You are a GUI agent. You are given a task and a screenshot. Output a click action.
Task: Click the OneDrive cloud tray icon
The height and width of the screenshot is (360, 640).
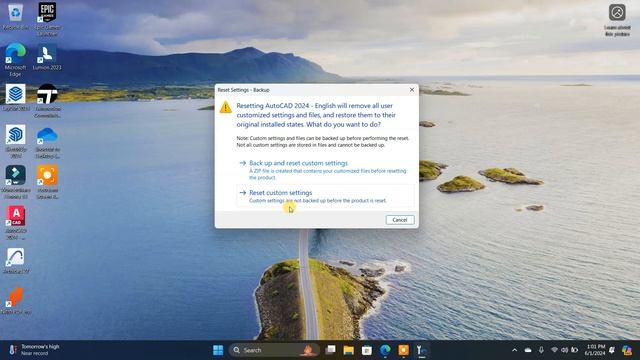point(528,350)
